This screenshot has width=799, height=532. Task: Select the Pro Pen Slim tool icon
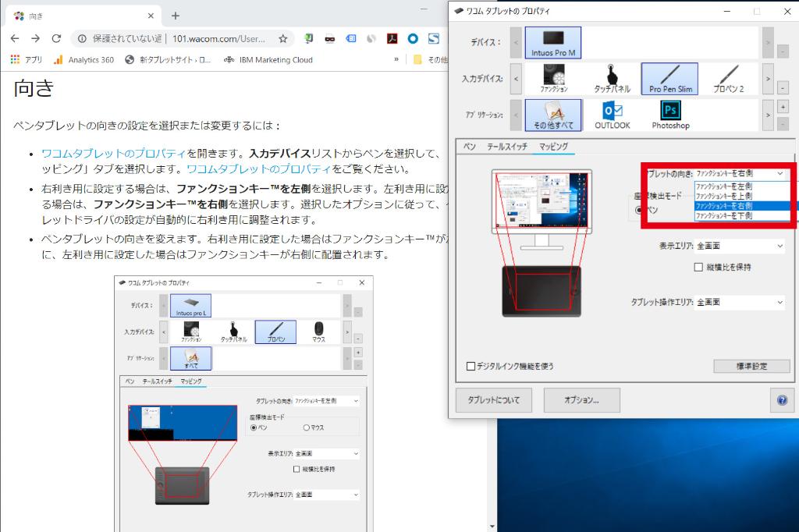click(670, 79)
